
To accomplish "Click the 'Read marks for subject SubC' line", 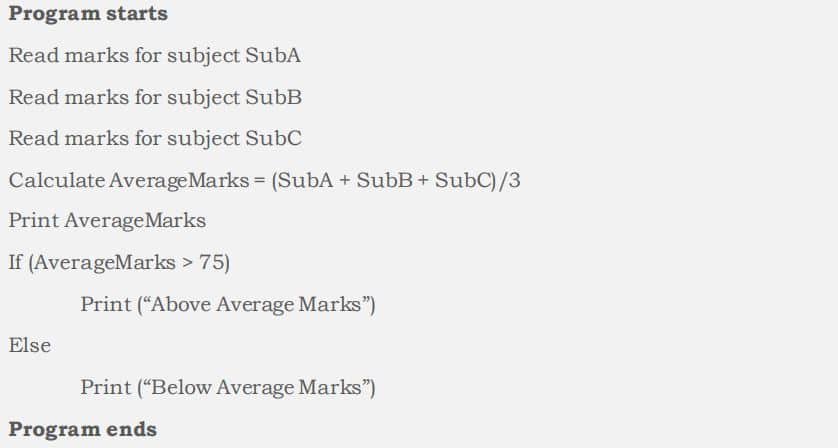I will coord(155,139).
